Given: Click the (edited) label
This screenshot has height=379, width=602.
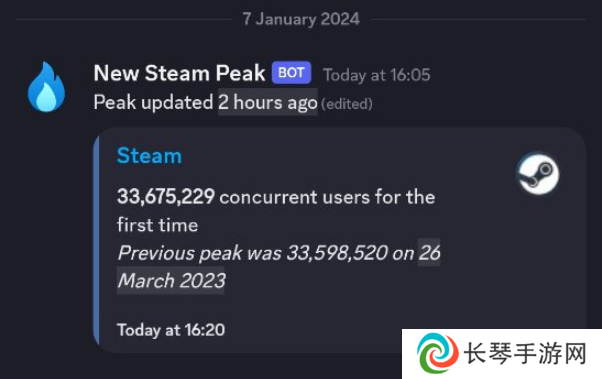Looking at the screenshot, I should 347,104.
